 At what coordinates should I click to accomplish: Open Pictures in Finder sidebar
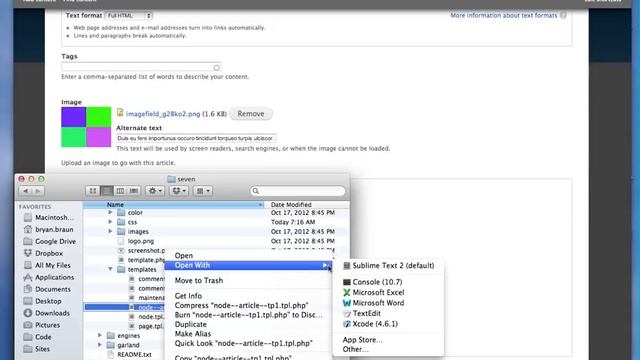point(42,325)
